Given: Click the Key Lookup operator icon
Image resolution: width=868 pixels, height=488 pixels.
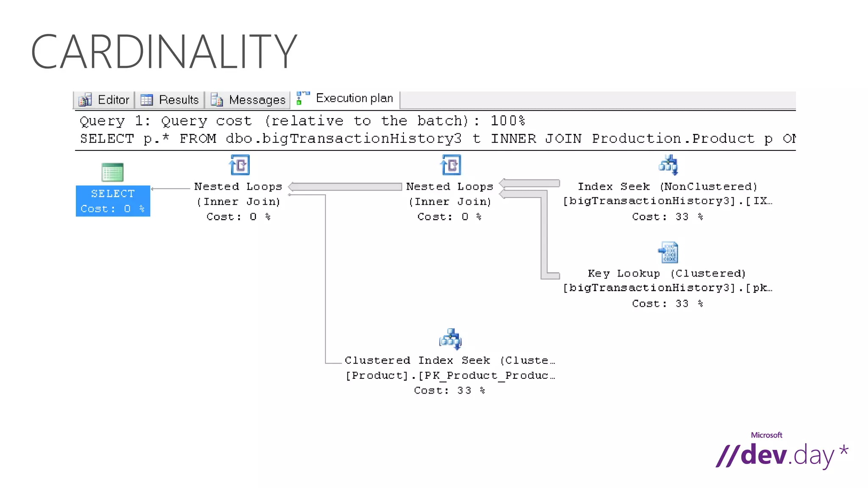Looking at the screenshot, I should [x=668, y=252].
